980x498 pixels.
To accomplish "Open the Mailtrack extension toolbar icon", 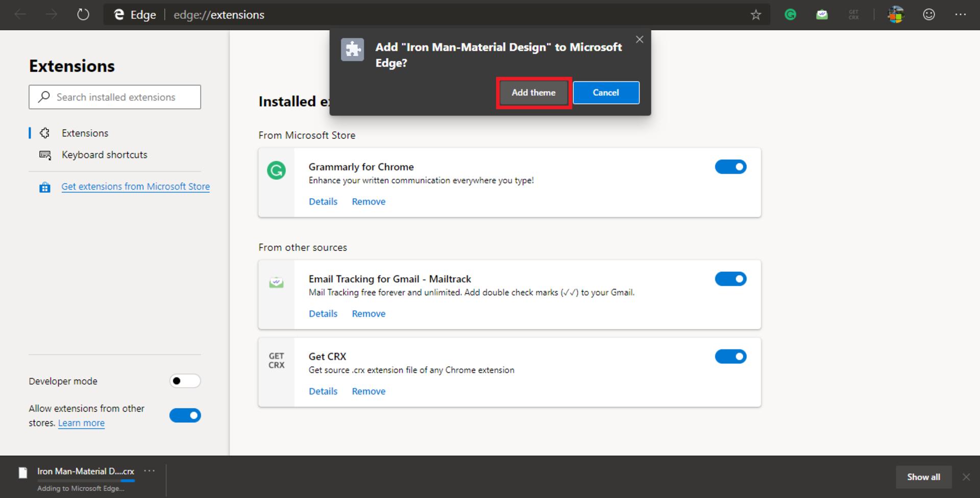I will point(822,15).
